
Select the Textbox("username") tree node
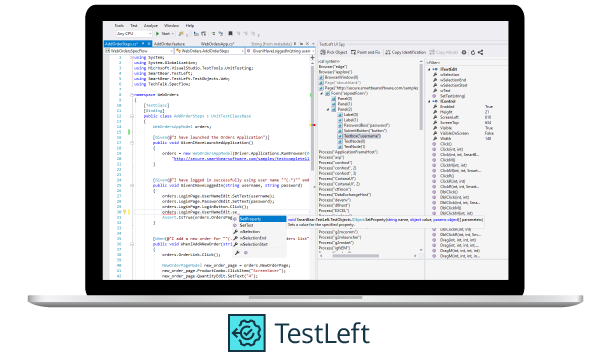point(362,136)
